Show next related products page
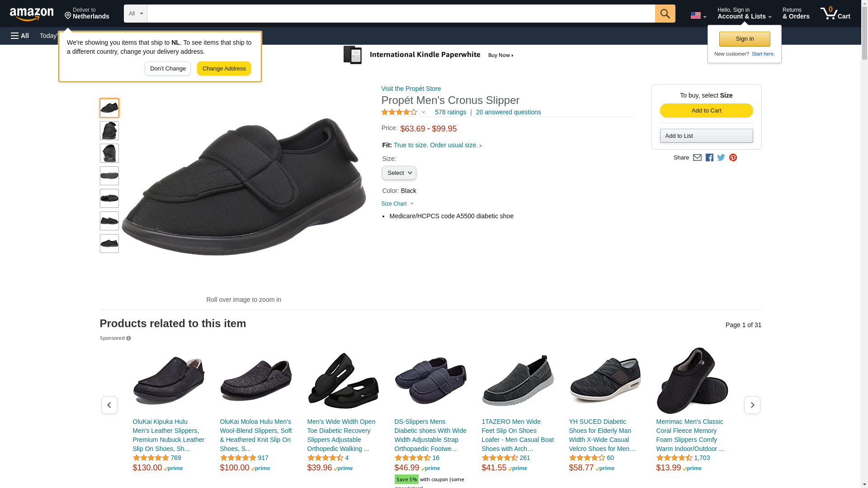Image resolution: width=868 pixels, height=488 pixels. tap(752, 405)
